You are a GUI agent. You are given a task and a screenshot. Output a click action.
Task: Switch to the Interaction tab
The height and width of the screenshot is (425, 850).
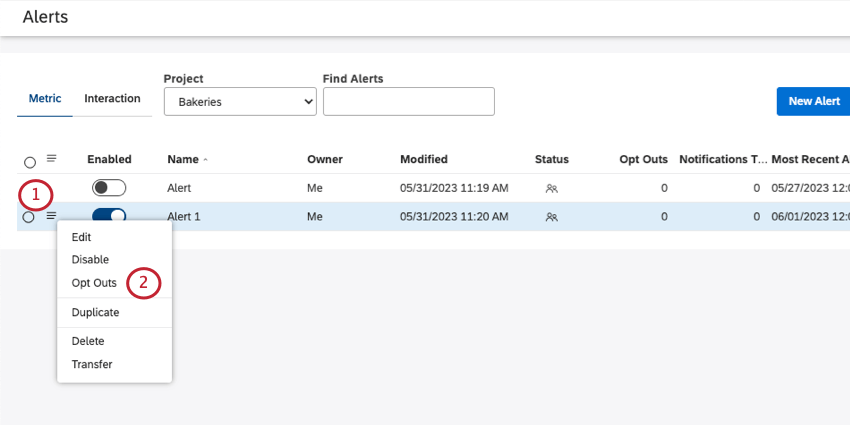(112, 99)
